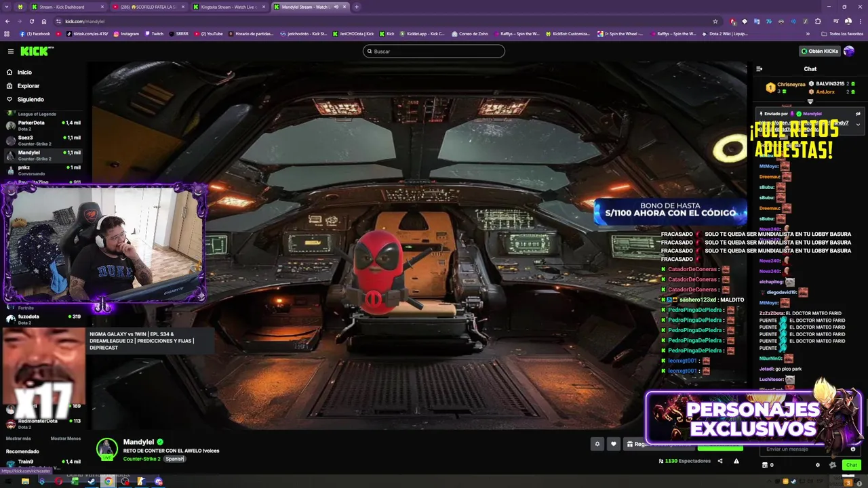Click Mostrar Menos in the sidebar
Screen dimensions: 868x488
66,439
